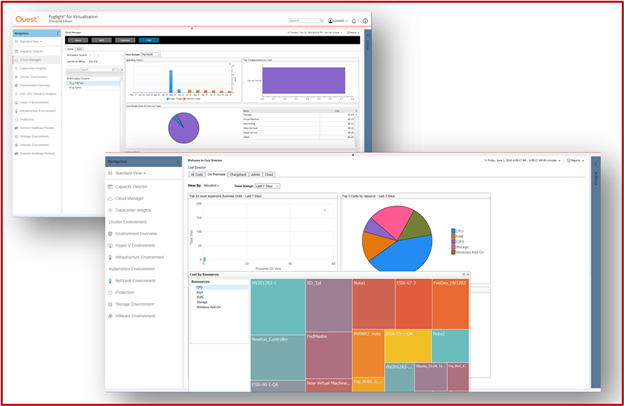Switch to the On-Premises tab
Viewport: 624px width, 406px height.
click(216, 174)
